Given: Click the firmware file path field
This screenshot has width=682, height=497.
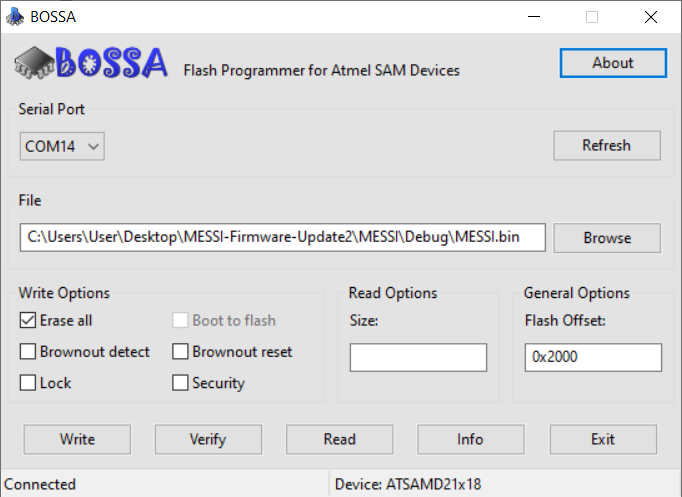Looking at the screenshot, I should click(x=283, y=238).
